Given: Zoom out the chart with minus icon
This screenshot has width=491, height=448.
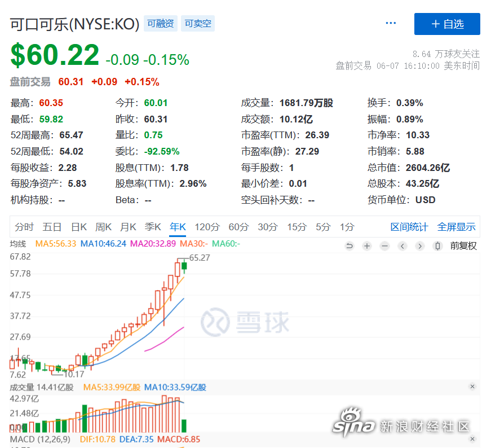Looking at the screenshot, I should (x=385, y=246).
